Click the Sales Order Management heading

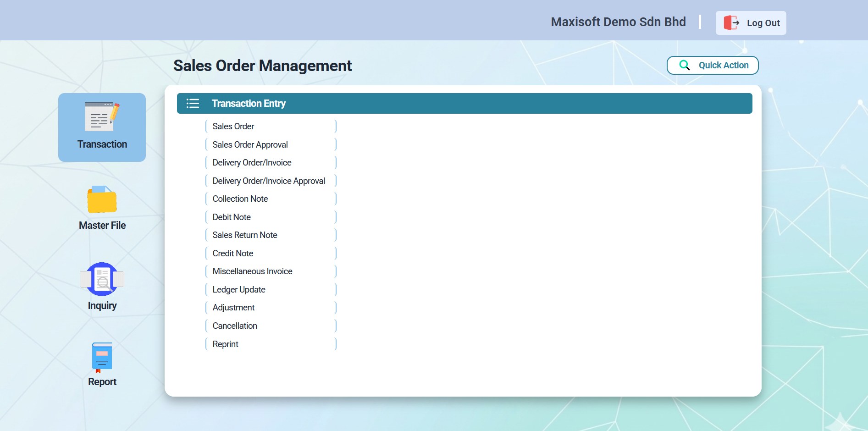262,66
